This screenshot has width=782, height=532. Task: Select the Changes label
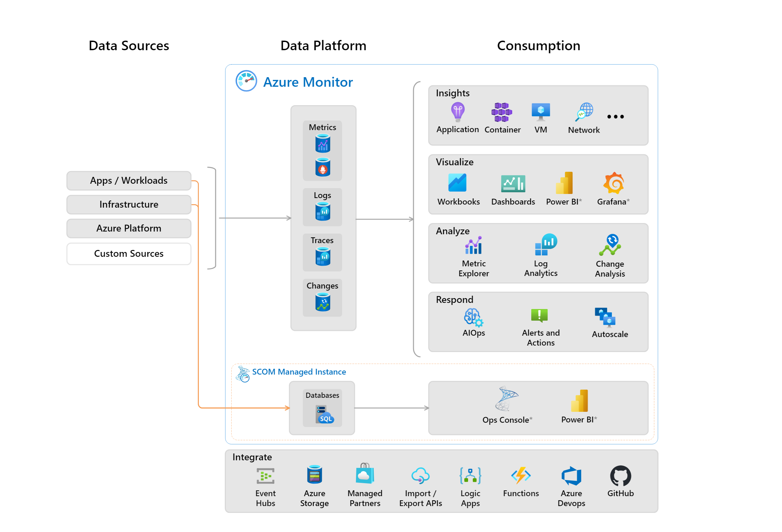322,286
